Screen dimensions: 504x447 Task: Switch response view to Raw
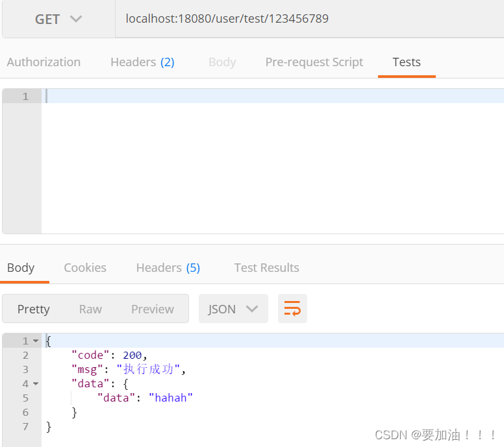(90, 309)
